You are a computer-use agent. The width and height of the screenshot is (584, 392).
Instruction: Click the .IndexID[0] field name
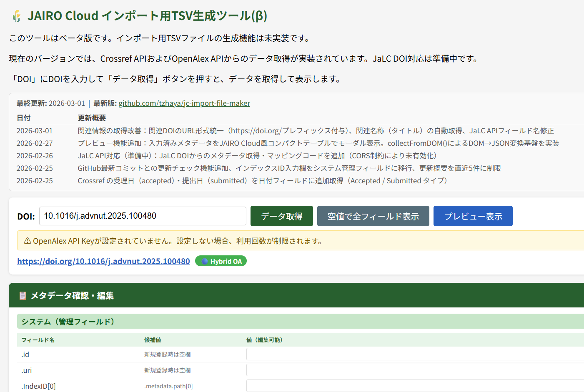(x=38, y=386)
